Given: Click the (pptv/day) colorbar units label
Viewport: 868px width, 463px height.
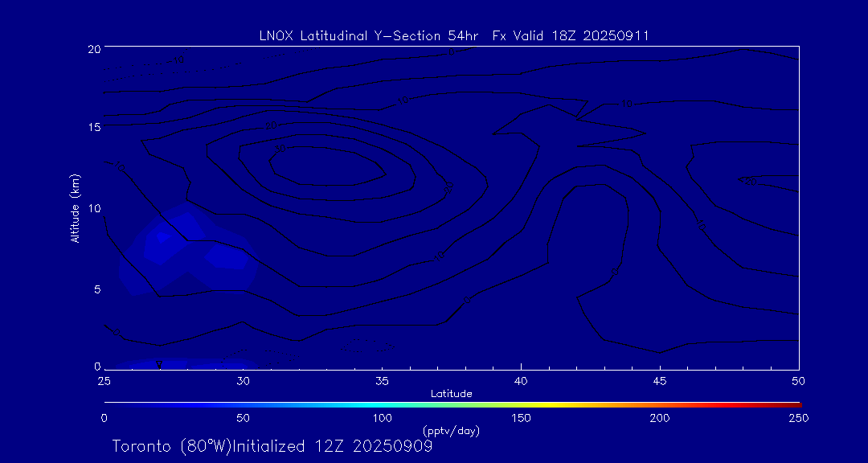Looking at the screenshot, I should click(x=451, y=431).
